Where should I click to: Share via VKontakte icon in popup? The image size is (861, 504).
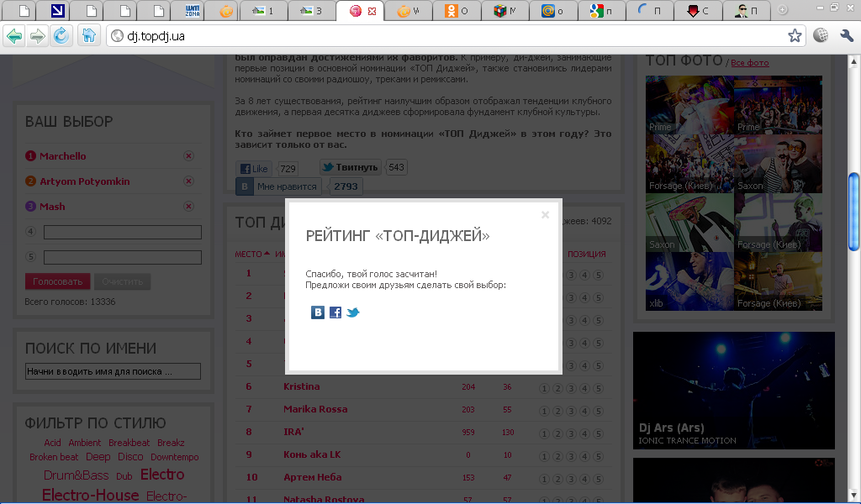317,312
